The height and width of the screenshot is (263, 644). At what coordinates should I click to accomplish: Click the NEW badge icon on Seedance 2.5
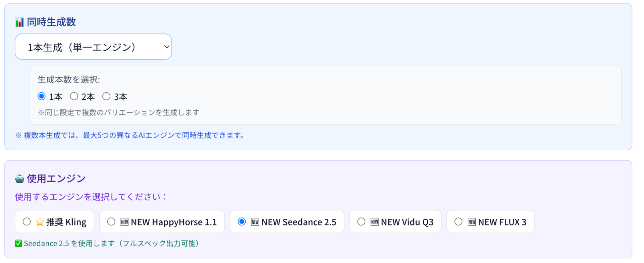[x=255, y=222]
